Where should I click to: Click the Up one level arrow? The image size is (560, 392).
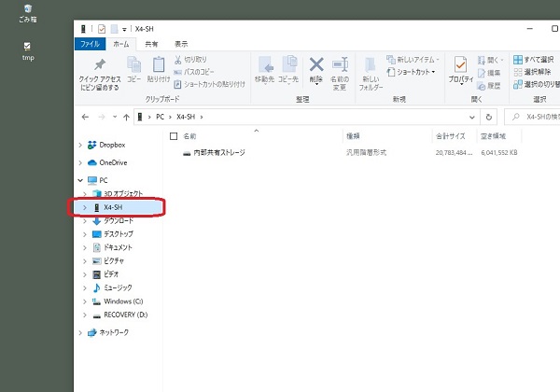(126, 117)
